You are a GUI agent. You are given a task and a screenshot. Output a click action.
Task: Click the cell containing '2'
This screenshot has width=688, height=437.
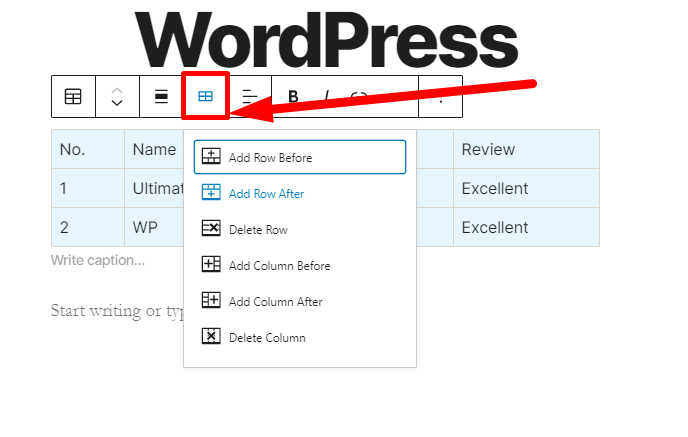[88, 227]
